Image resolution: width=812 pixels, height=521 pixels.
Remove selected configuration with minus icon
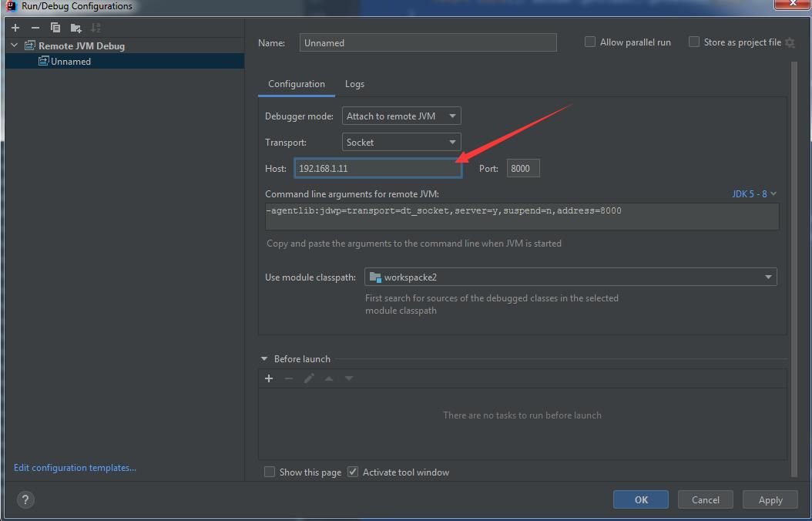point(35,28)
